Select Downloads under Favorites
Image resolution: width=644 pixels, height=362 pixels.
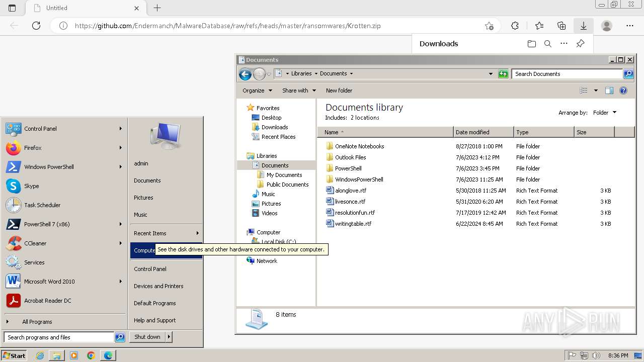click(275, 127)
